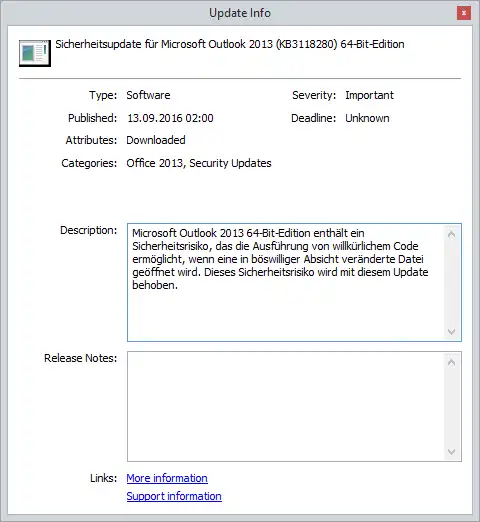Open the More information link

(167, 478)
